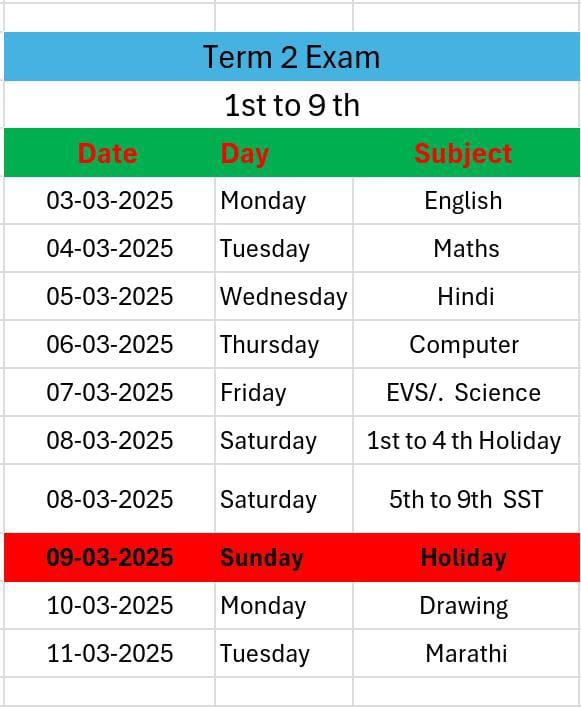The image size is (581, 707).
Task: Select the Computer subject cell
Action: point(466,344)
